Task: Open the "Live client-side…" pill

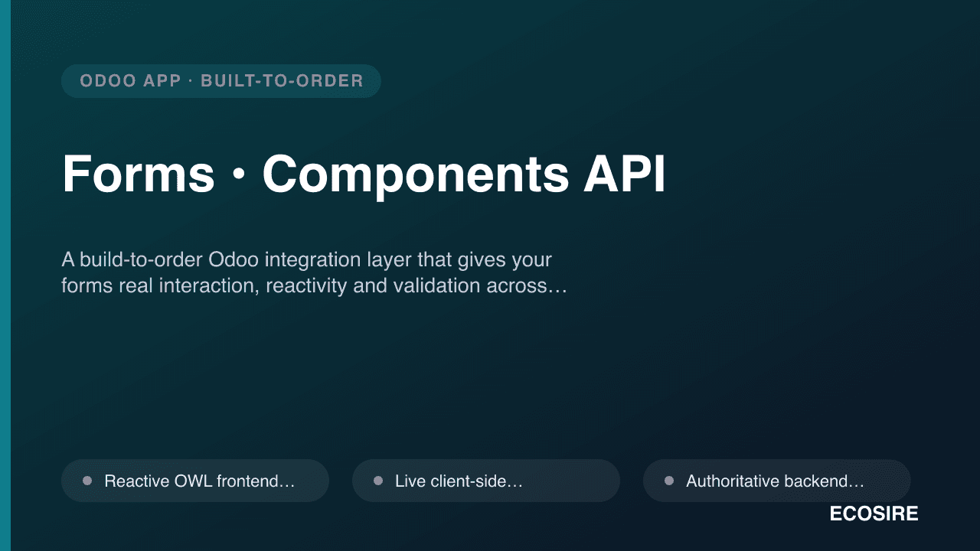Action: pyautogui.click(x=486, y=481)
